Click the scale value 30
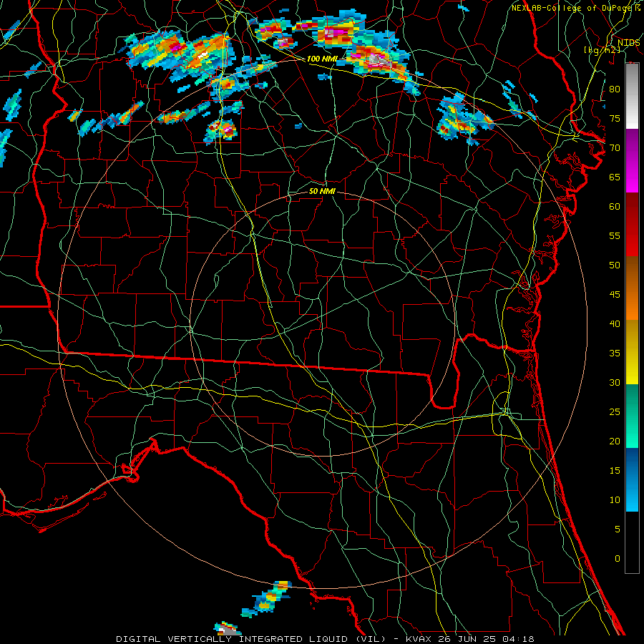Screen dimensions: 644x644 (615, 382)
